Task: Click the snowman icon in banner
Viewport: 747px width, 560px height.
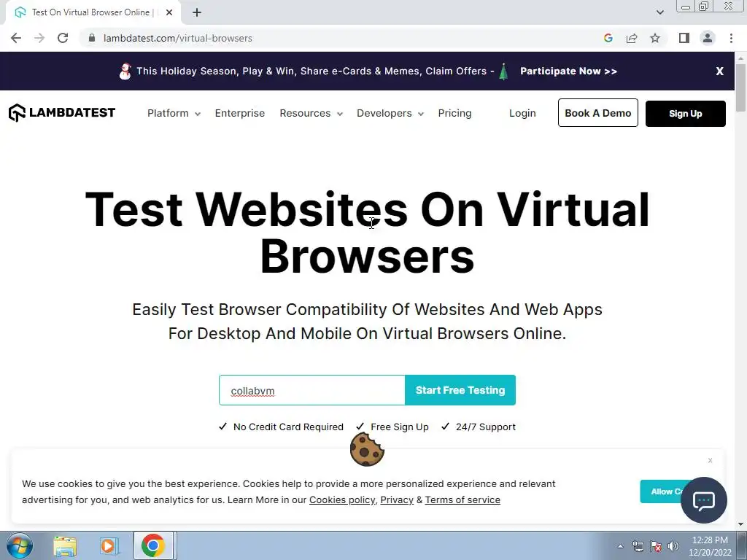Action: (125, 71)
